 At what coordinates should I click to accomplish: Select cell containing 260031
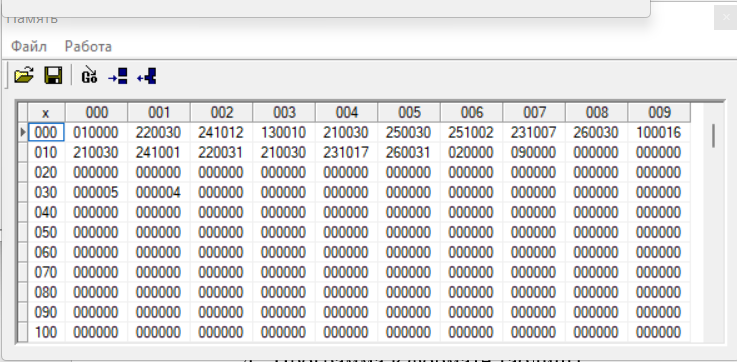click(x=408, y=152)
